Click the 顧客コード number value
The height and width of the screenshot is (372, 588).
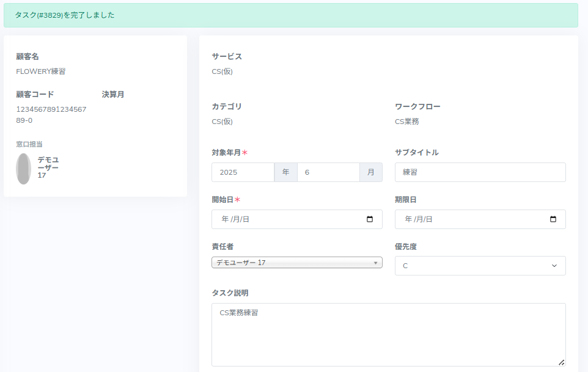click(x=51, y=115)
